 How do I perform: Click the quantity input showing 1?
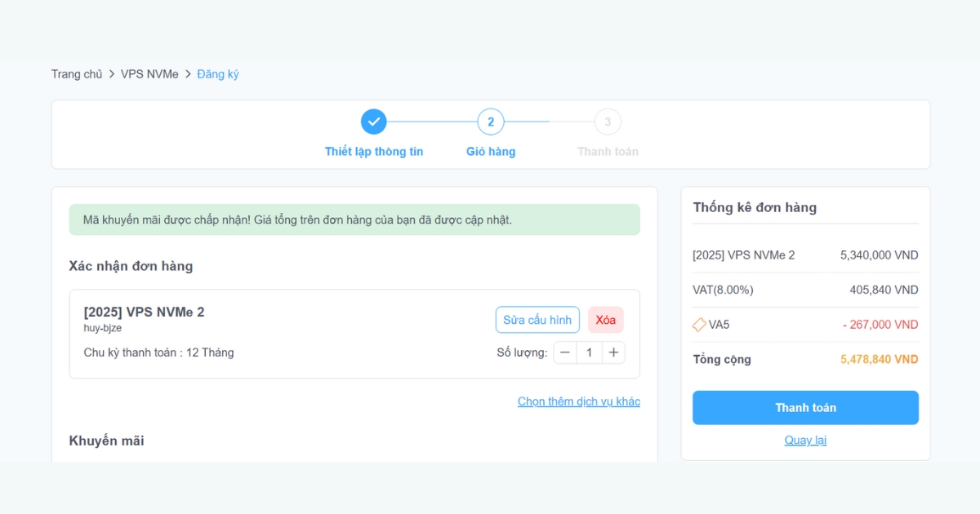[589, 352]
